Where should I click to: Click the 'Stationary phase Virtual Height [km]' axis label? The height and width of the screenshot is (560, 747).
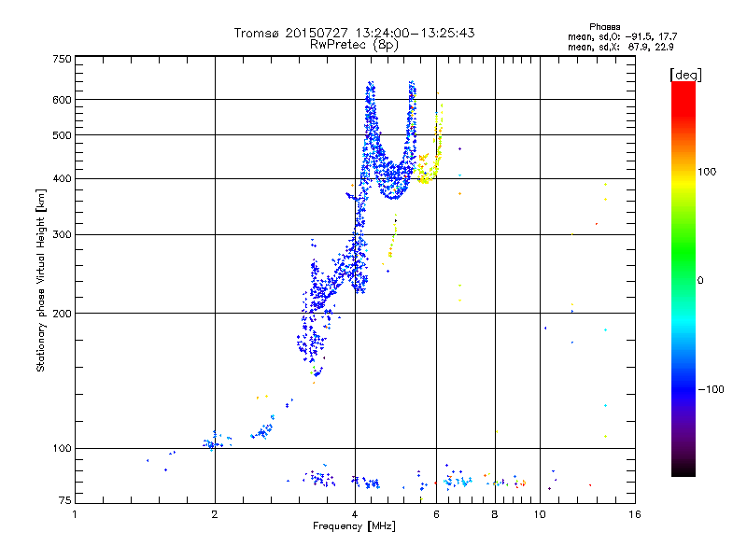40,281
